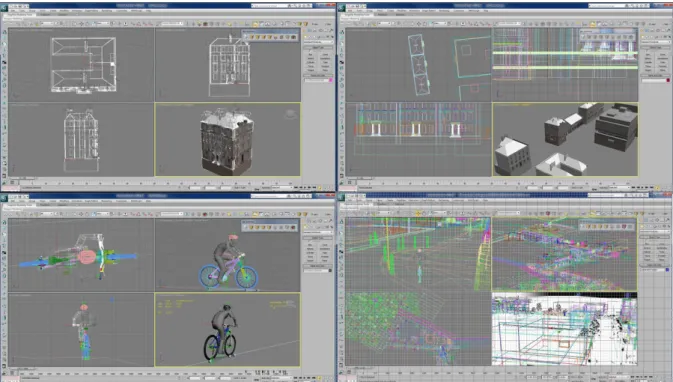Activate the shaded street blocks perspective viewport

click(x=565, y=139)
